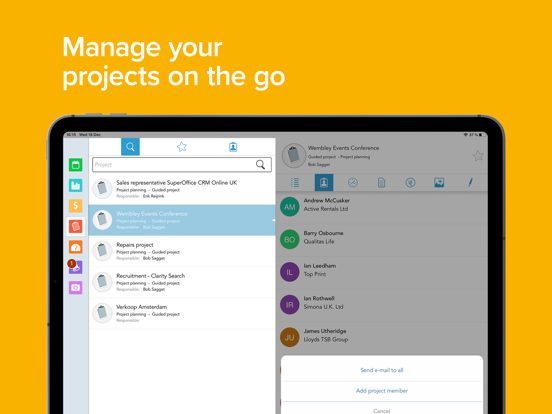Click the BO avatar circle
This screenshot has width=552, height=414.
[289, 239]
